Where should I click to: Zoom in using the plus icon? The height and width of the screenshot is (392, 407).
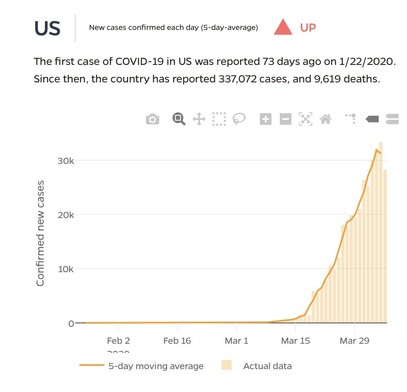(x=266, y=119)
